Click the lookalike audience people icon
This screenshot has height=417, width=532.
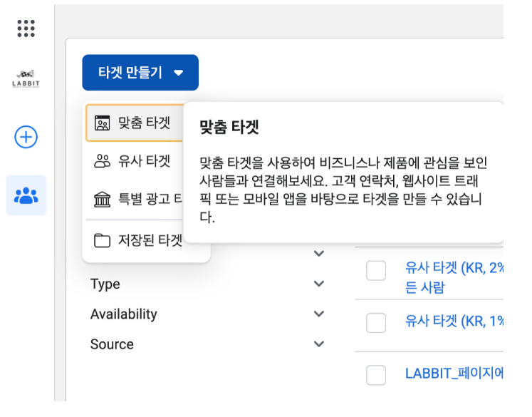[x=103, y=160]
